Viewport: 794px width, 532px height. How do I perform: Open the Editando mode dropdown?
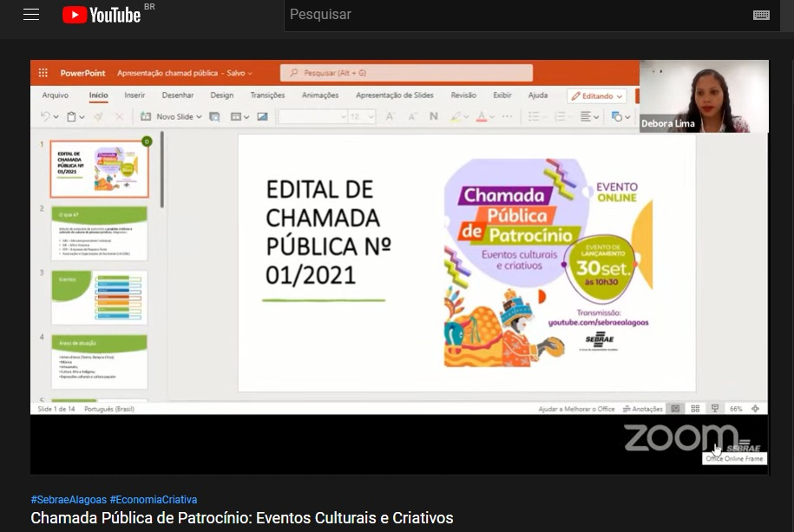[597, 96]
